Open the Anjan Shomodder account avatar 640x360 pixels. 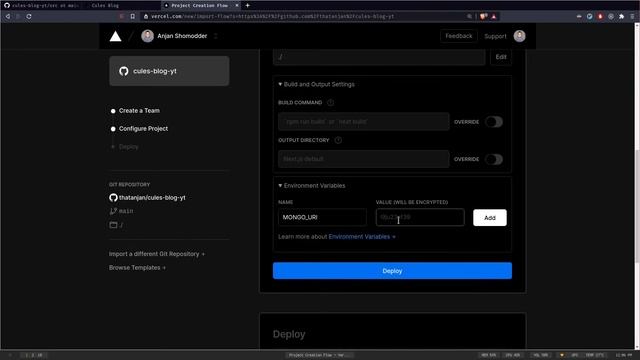(x=147, y=36)
